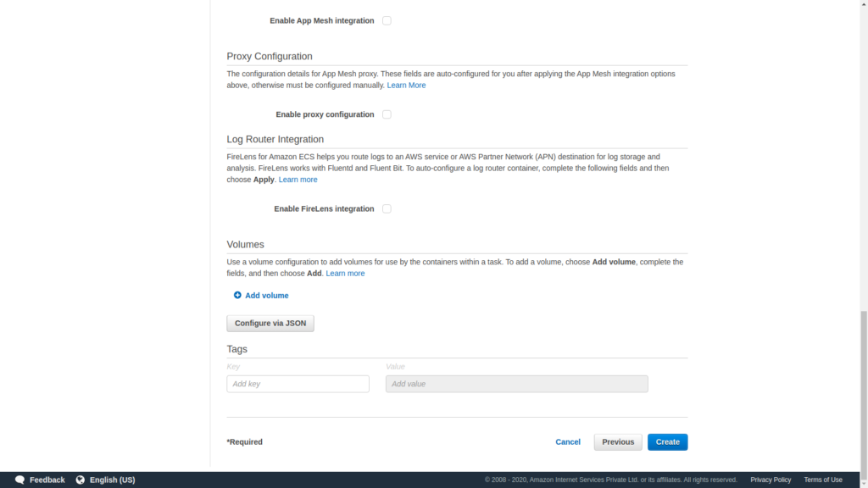Click the Add volume link
868x488 pixels.
point(267,296)
